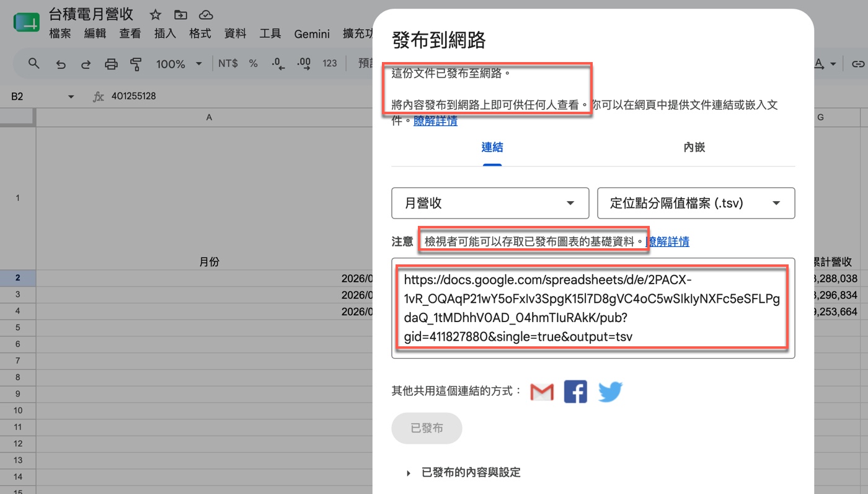Image resolution: width=868 pixels, height=494 pixels.
Task: Open the 編輯 menu
Action: coord(95,34)
